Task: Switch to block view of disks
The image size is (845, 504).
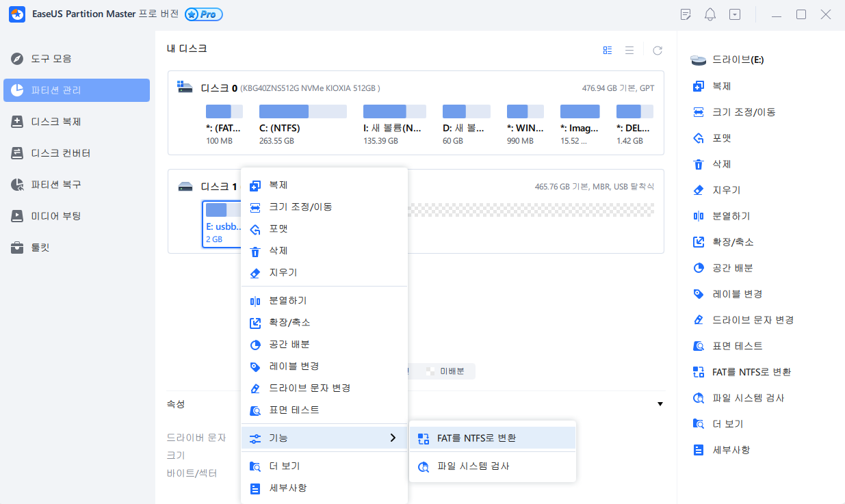Action: click(608, 49)
